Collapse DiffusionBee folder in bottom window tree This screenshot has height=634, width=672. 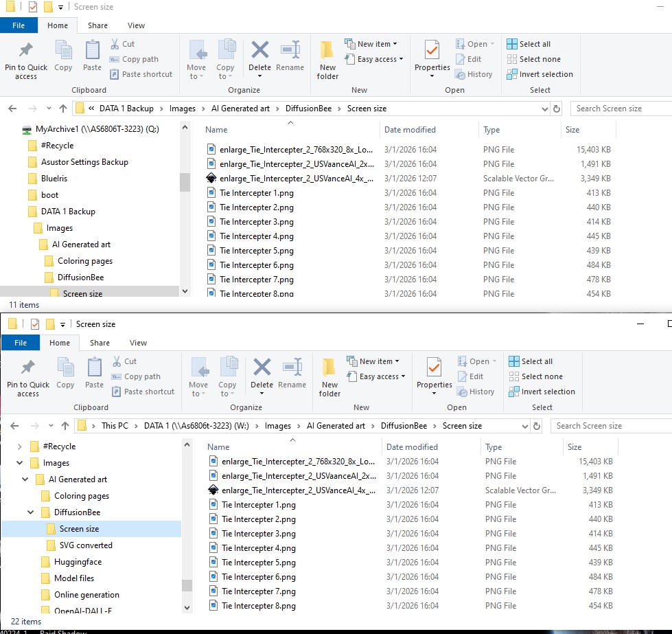(x=31, y=512)
